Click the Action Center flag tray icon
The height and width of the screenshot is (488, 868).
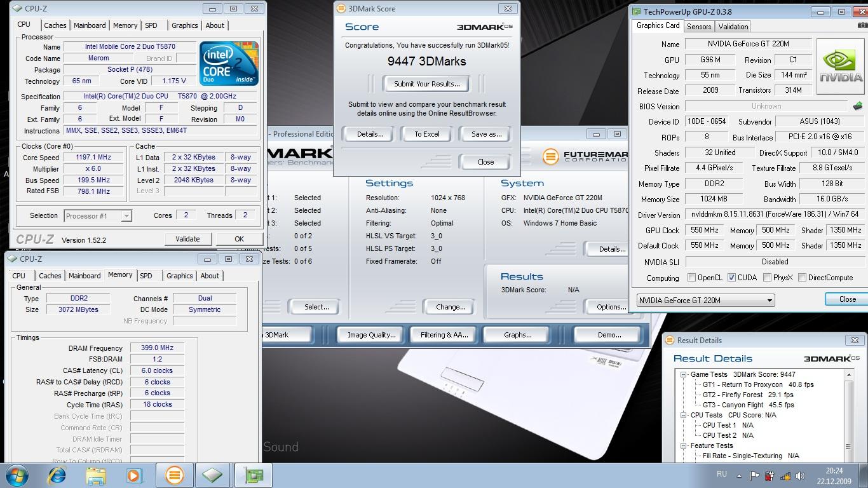point(754,475)
